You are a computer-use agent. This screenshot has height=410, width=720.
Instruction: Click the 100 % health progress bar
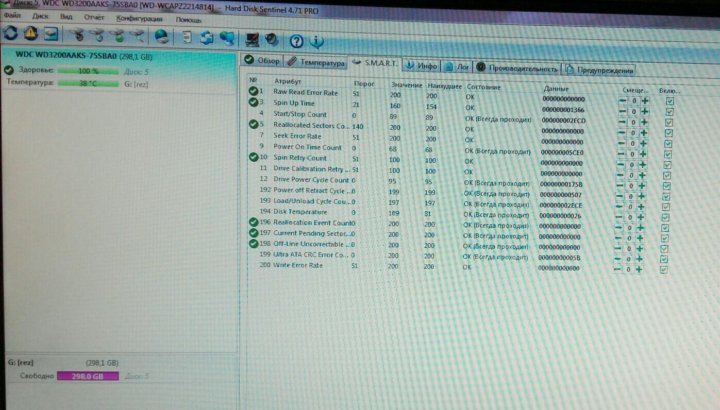tap(88, 71)
